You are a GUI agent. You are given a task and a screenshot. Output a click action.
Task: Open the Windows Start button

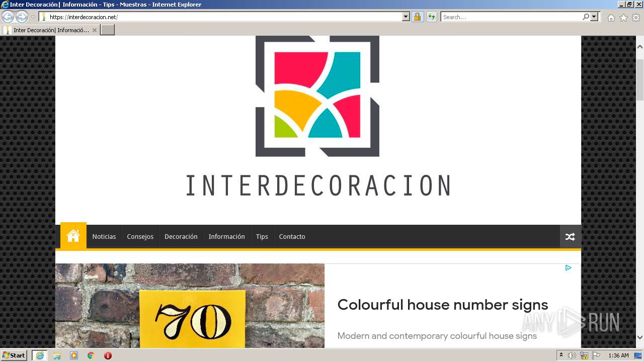coord(14,355)
